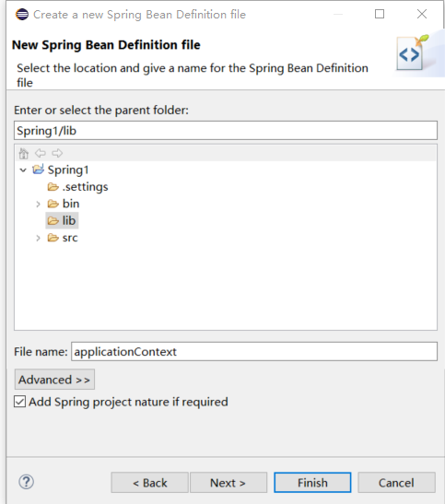Collapse the Spring1 project node

click(23, 170)
